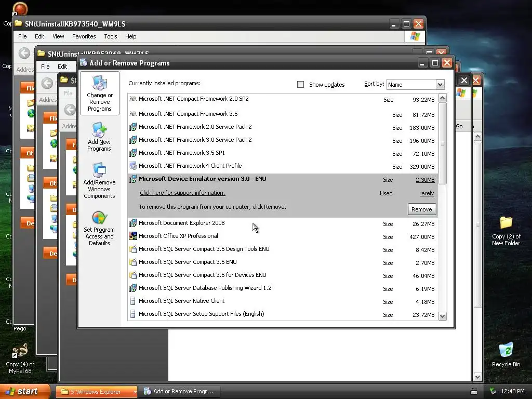
Task: Select Copy (4) of MyPal 68 desktop icon
Action: tap(20, 358)
